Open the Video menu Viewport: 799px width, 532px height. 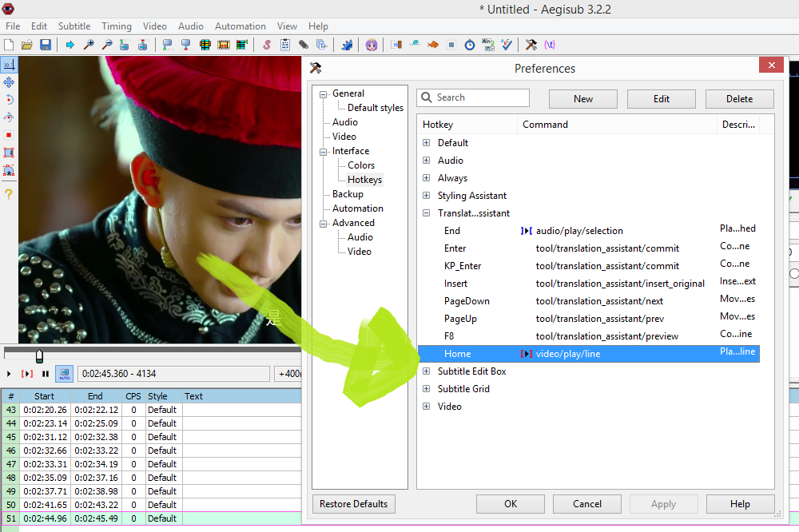[x=154, y=26]
